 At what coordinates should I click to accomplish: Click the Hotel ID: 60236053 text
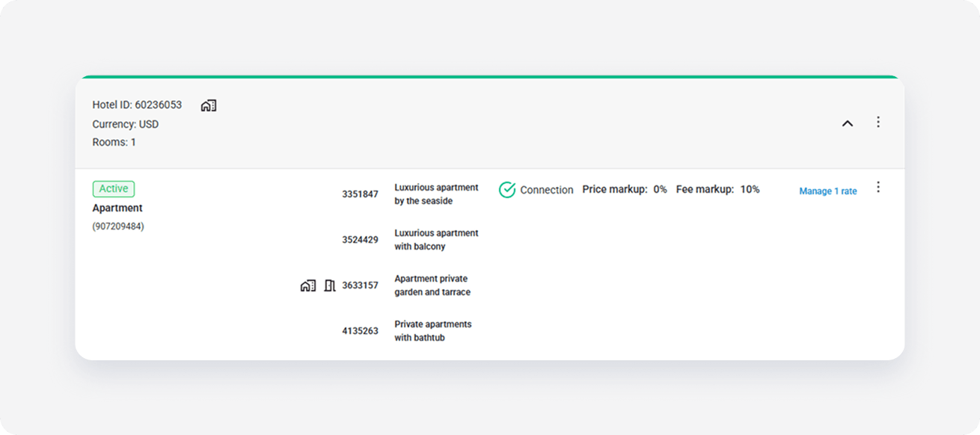137,105
